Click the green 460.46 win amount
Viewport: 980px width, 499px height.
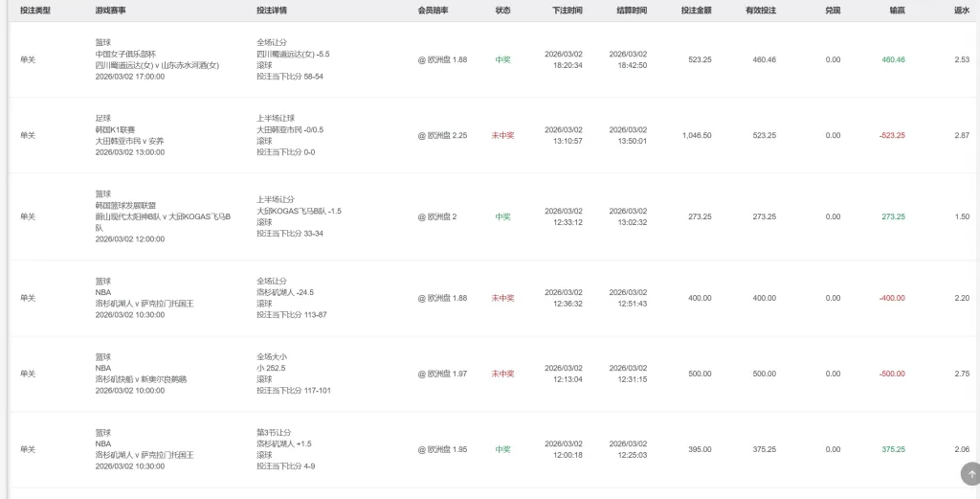[893, 59]
